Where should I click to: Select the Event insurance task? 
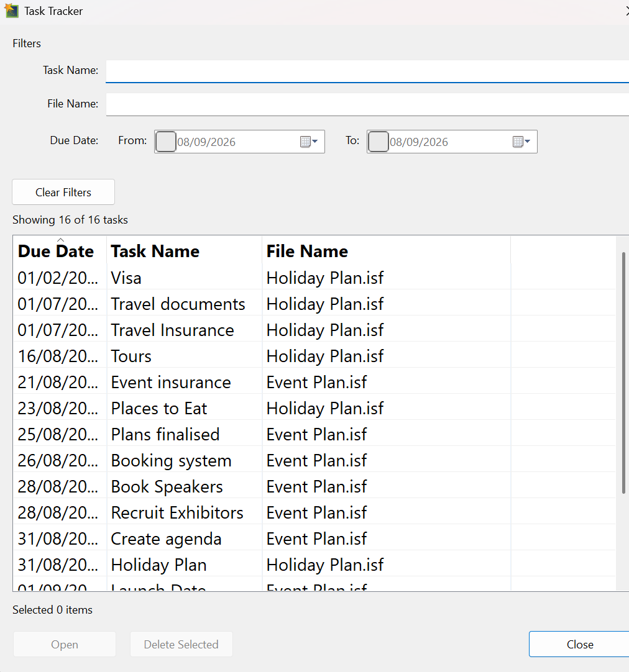point(314,383)
